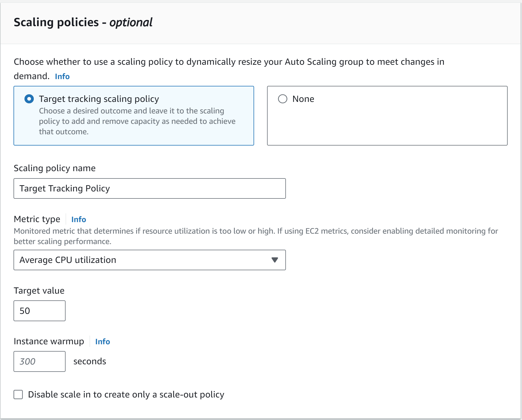
Task: Select Target tracking scaling policy radio button
Action: click(29, 99)
